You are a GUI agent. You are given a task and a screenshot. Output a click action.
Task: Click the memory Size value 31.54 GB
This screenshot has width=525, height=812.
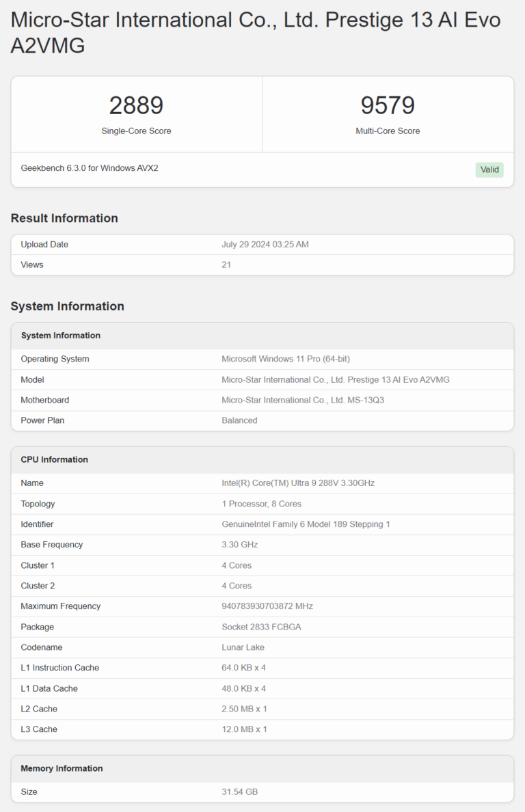(239, 791)
